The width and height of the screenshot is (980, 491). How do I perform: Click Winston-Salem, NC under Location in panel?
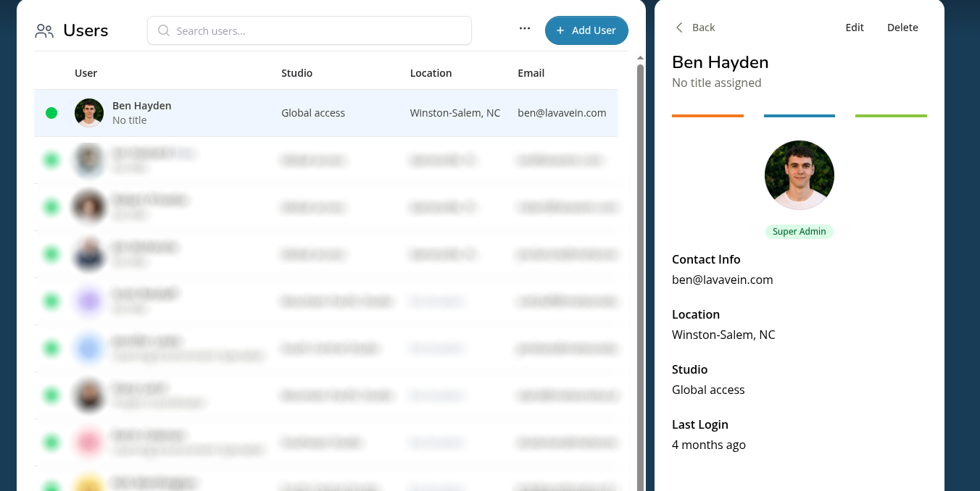[723, 335]
